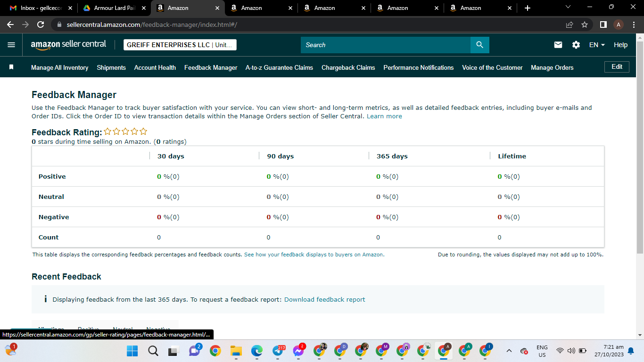
Task: Open A-to-z Guarantee Claims
Action: [x=279, y=67]
